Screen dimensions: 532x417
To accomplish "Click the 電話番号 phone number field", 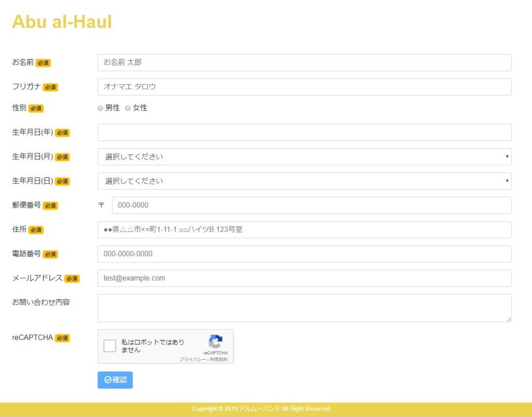I will coord(304,254).
